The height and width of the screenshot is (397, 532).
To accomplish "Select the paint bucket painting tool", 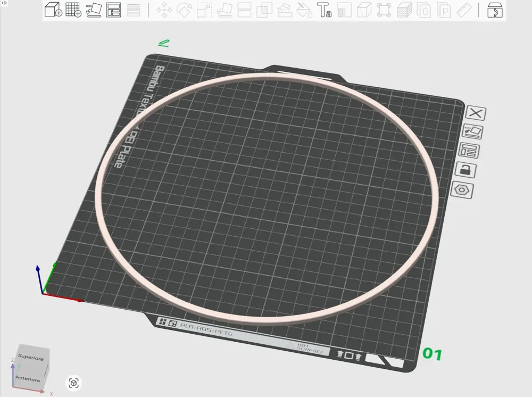I will 304,10.
